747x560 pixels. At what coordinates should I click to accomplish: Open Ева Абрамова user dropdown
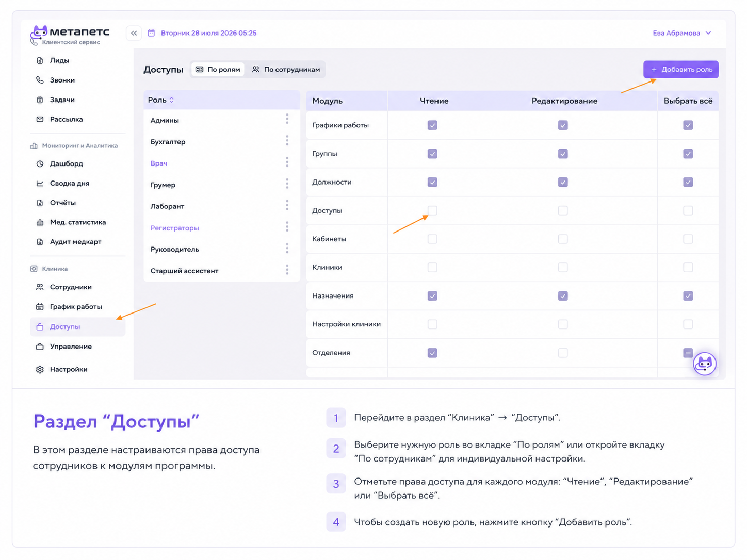(x=682, y=33)
